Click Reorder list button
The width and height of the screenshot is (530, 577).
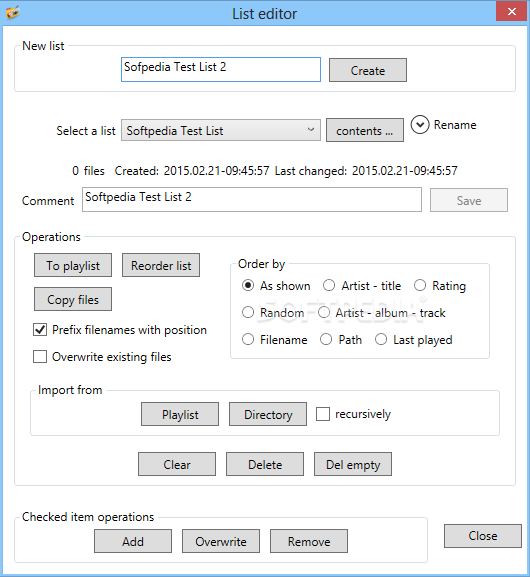pos(161,265)
